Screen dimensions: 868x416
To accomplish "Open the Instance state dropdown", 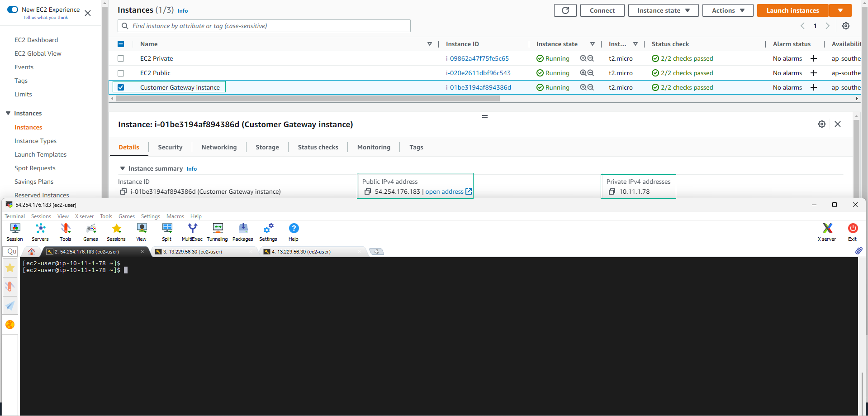I will pos(664,10).
